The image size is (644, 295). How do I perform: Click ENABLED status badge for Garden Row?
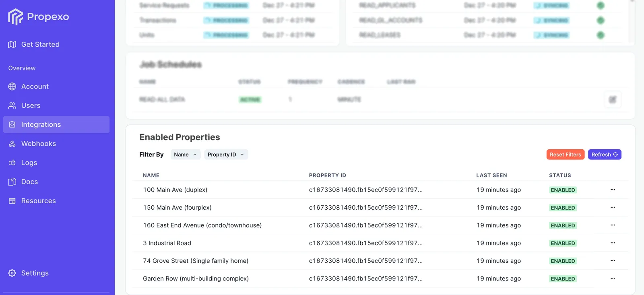pyautogui.click(x=563, y=278)
